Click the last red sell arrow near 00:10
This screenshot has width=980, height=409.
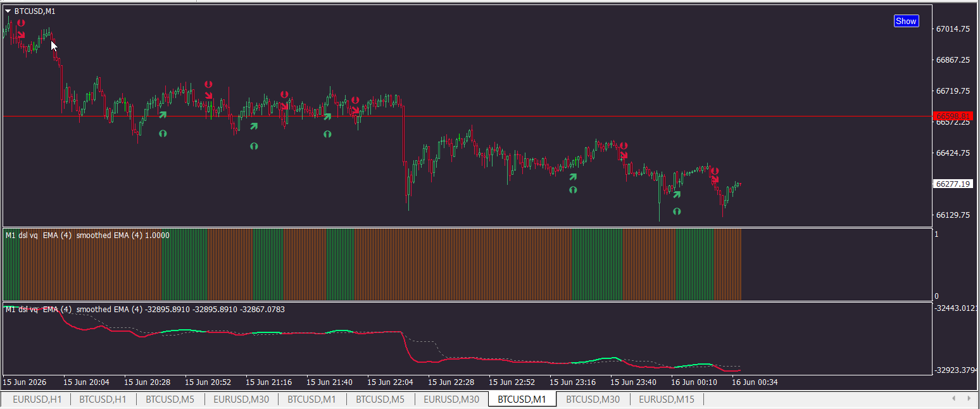pyautogui.click(x=715, y=180)
